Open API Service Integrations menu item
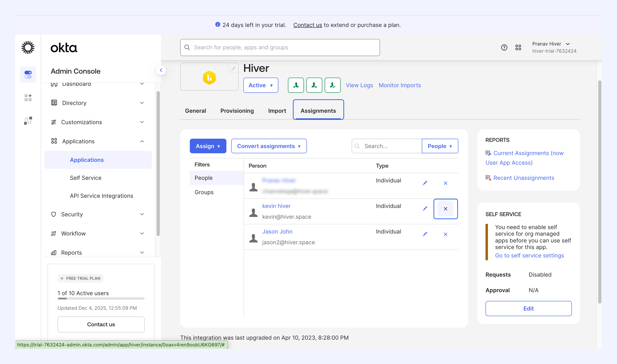 pyautogui.click(x=101, y=196)
